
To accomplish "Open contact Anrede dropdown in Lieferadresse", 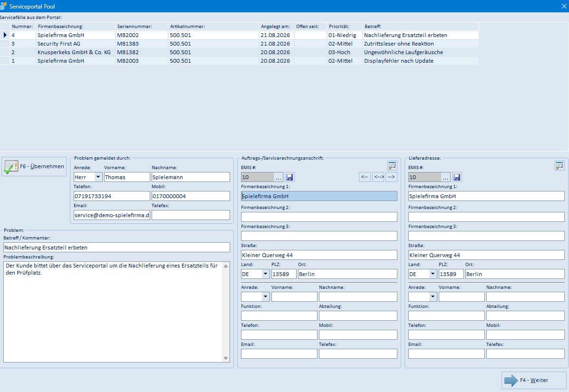I will [x=433, y=296].
